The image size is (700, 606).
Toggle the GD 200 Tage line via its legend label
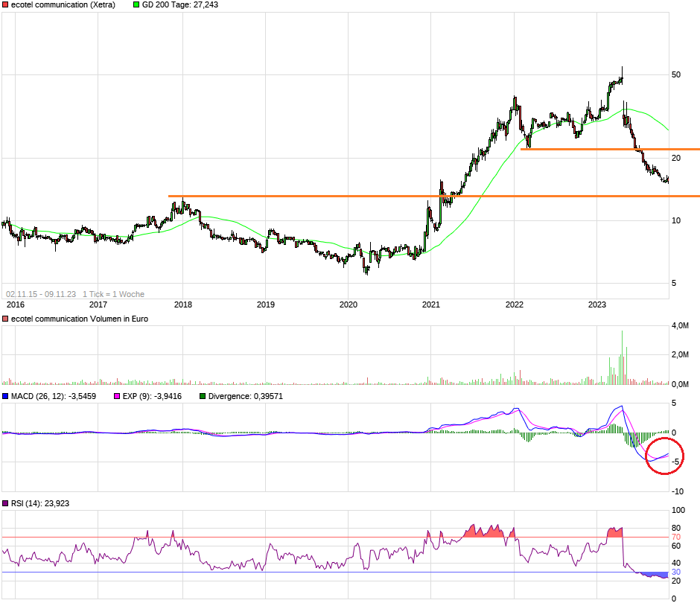point(179,5)
